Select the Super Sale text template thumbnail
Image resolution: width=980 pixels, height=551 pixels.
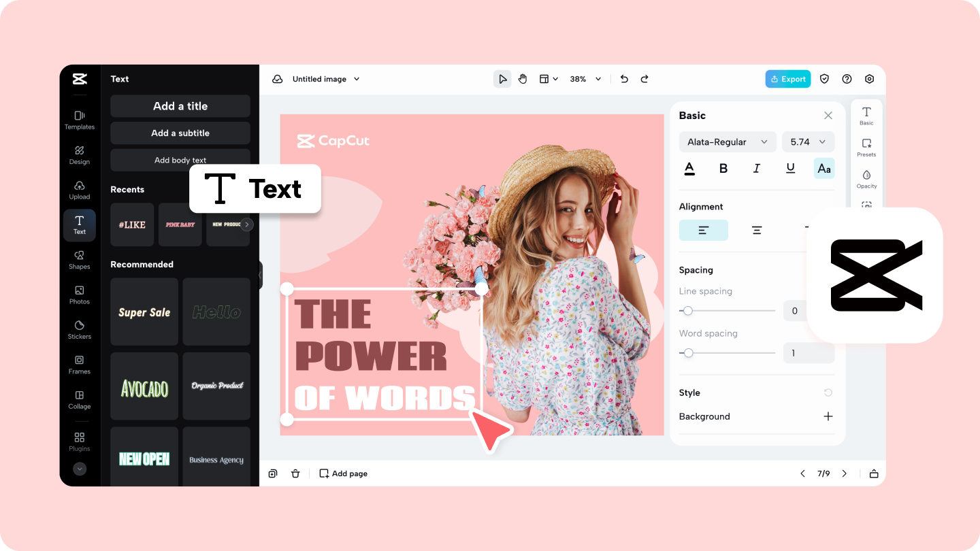144,312
